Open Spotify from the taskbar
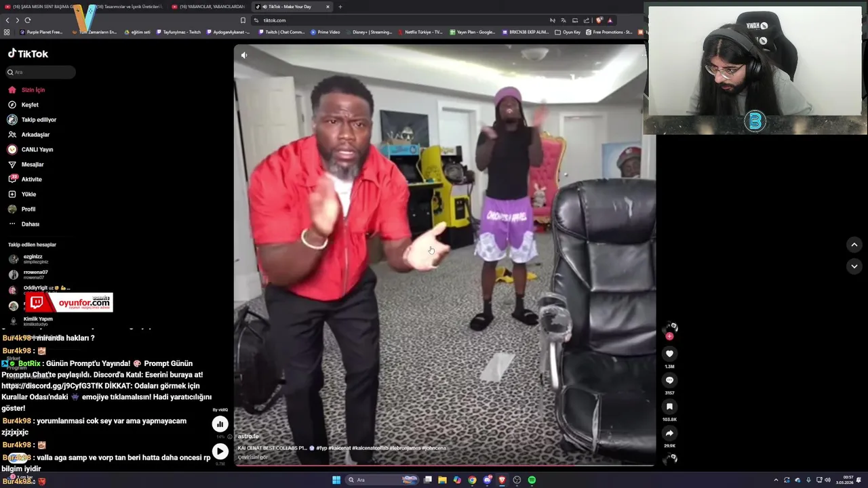The image size is (868, 488). [x=532, y=480]
